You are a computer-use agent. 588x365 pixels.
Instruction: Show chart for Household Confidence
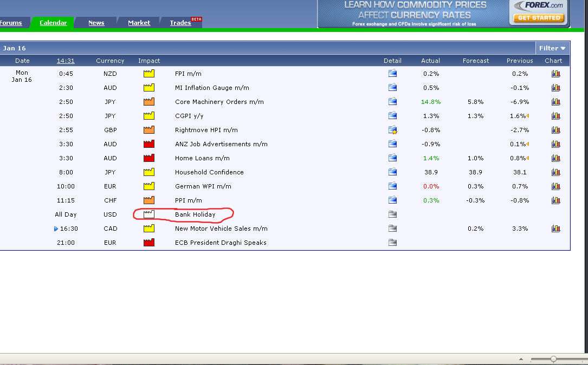pyautogui.click(x=555, y=172)
